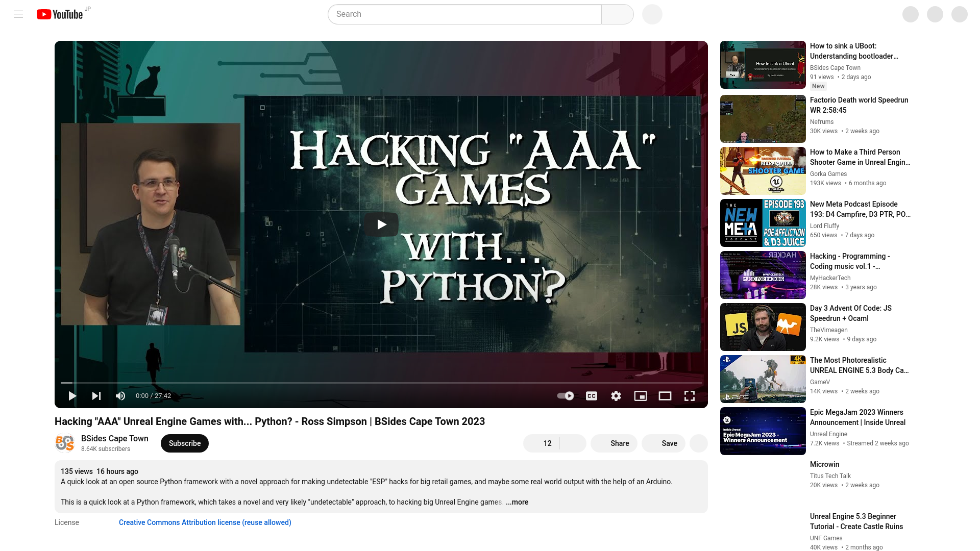Viewport: 980px width, 551px height.
Task: Click the middle top-right header circle button
Action: pyautogui.click(x=935, y=14)
